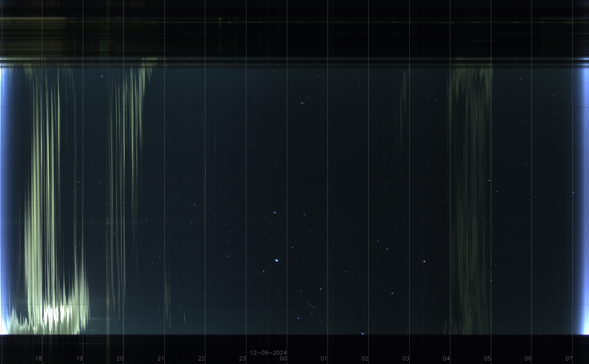Click the 05 hour time label
Image resolution: width=589 pixels, height=364 pixels.
(x=488, y=358)
